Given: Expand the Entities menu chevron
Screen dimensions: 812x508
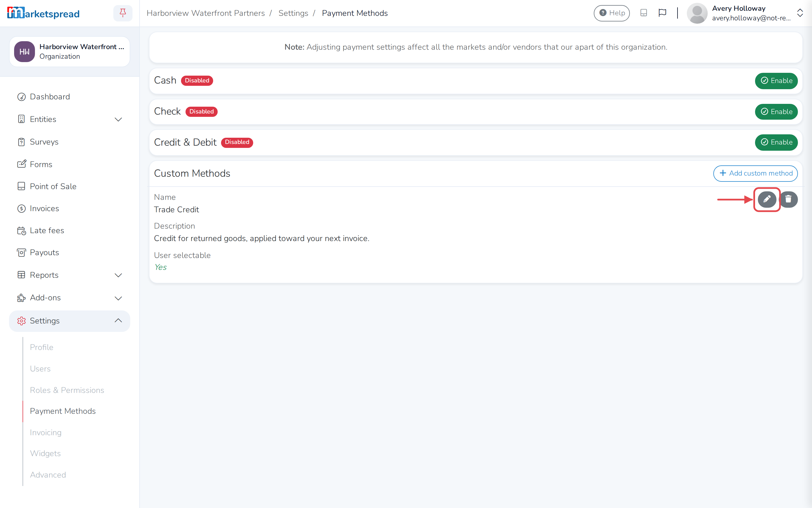Looking at the screenshot, I should click(118, 120).
